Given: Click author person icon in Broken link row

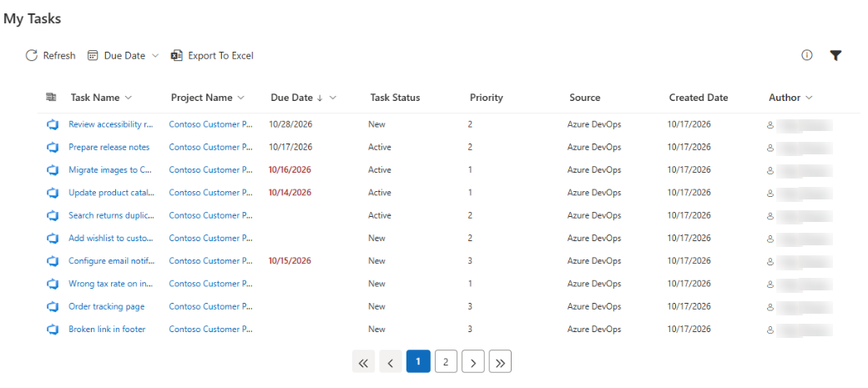Looking at the screenshot, I should (x=770, y=330).
